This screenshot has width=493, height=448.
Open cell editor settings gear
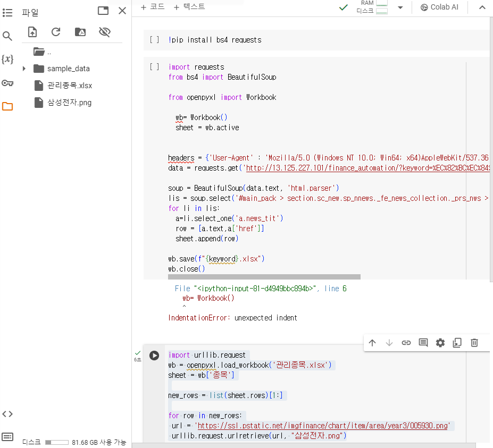tap(440, 343)
